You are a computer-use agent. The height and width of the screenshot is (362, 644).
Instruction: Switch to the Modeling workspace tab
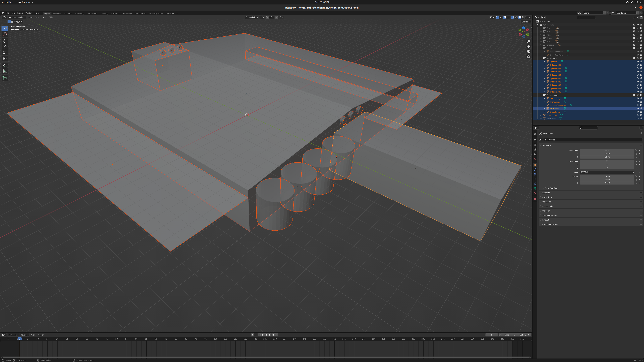click(57, 13)
